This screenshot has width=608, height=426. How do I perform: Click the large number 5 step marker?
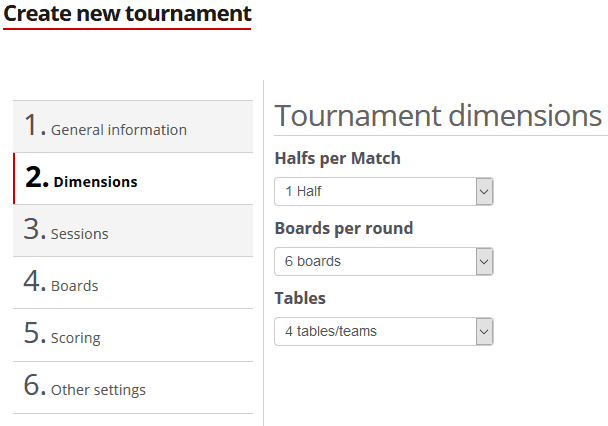pos(35,334)
